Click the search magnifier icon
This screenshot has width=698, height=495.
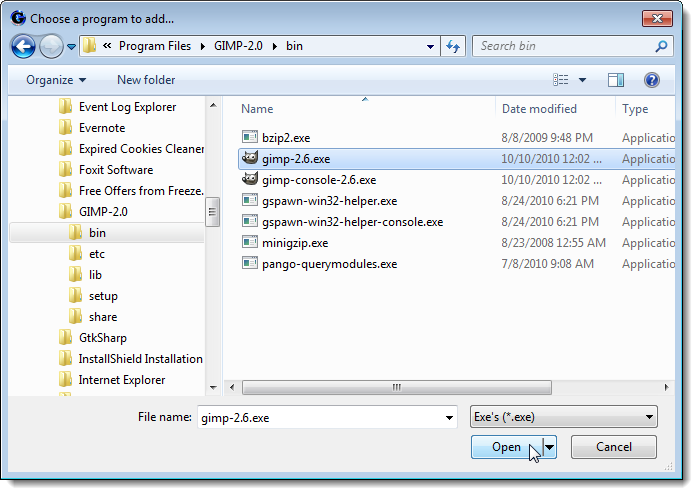(661, 46)
